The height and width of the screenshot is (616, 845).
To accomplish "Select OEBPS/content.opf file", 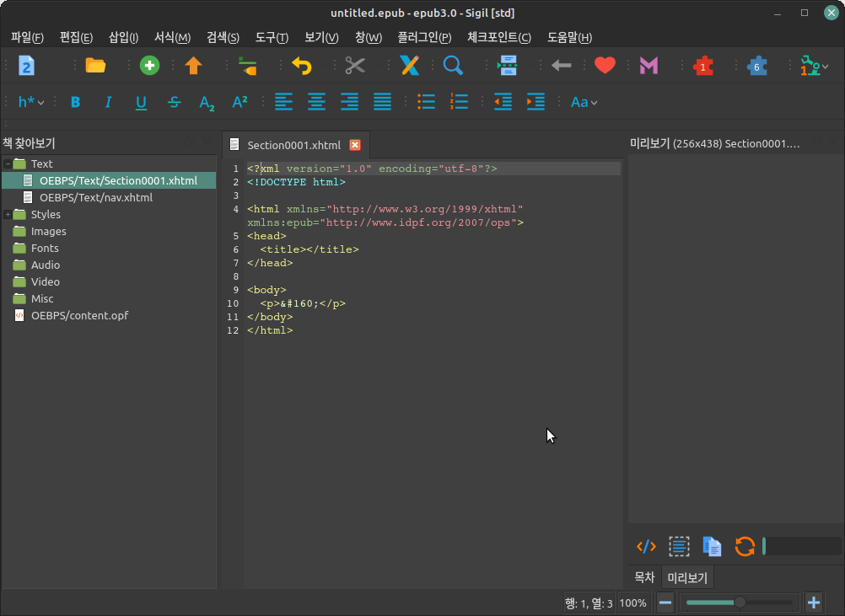I will point(79,315).
